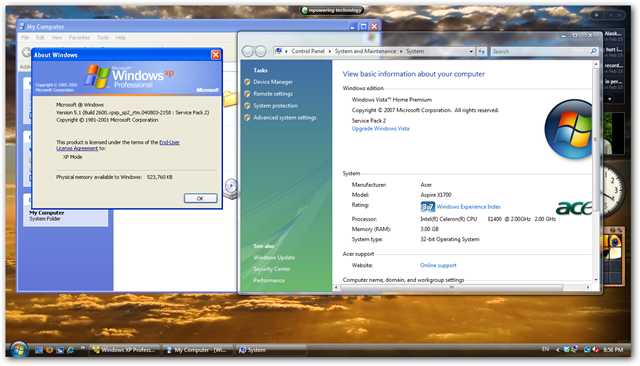
Task: Click the clock gadget in sidebar
Action: pyautogui.click(x=612, y=191)
